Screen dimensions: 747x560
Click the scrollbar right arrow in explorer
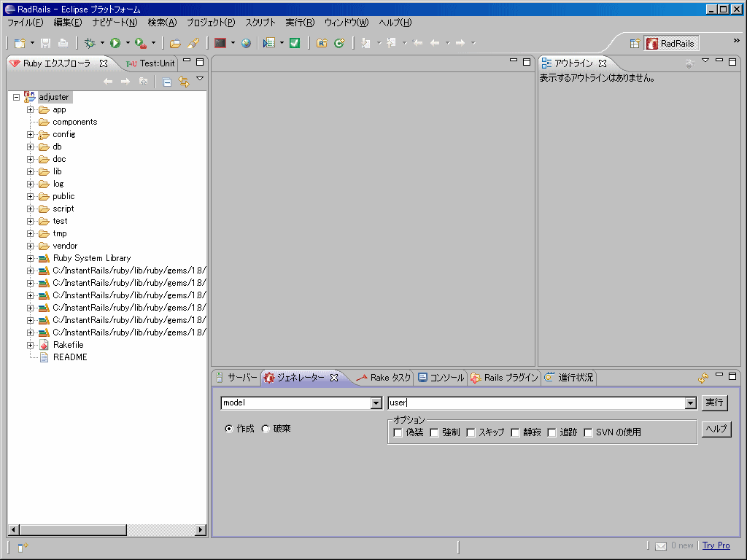coord(201,529)
